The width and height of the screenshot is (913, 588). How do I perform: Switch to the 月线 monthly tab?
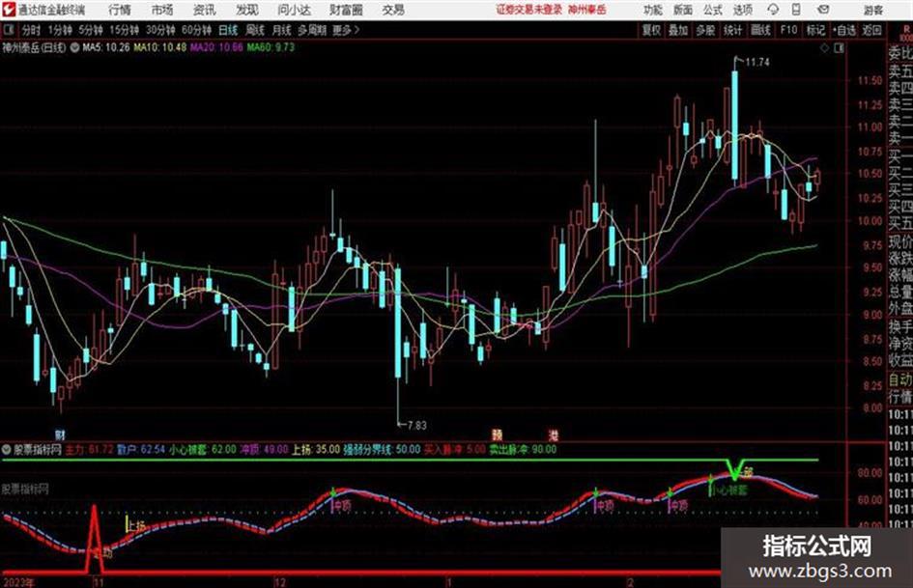pyautogui.click(x=282, y=30)
